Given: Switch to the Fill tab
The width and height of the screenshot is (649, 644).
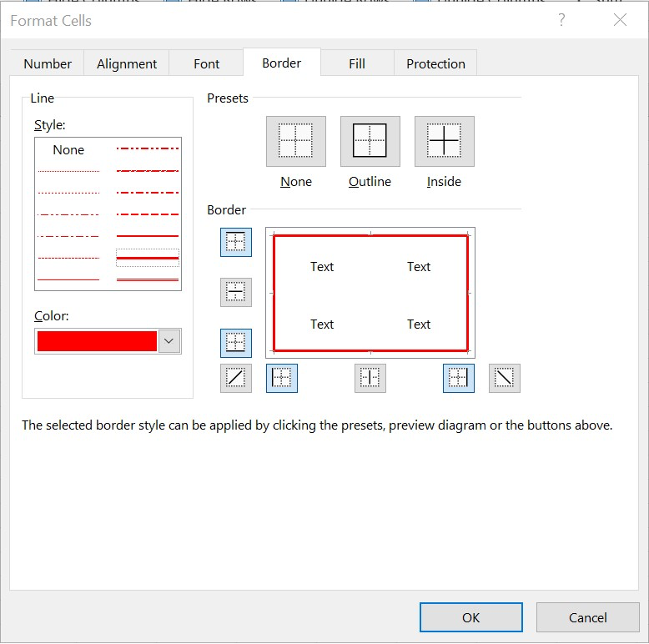Looking at the screenshot, I should 357,64.
